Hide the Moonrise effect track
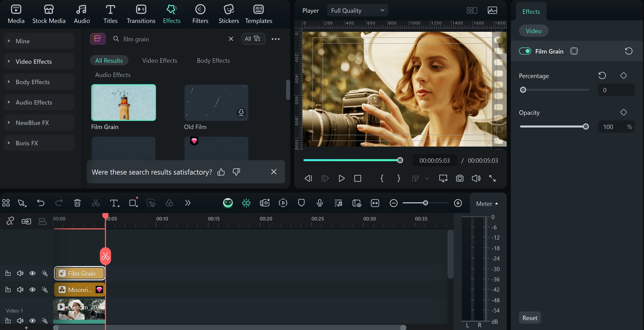Screen dimensions: 644x330 pos(32,290)
